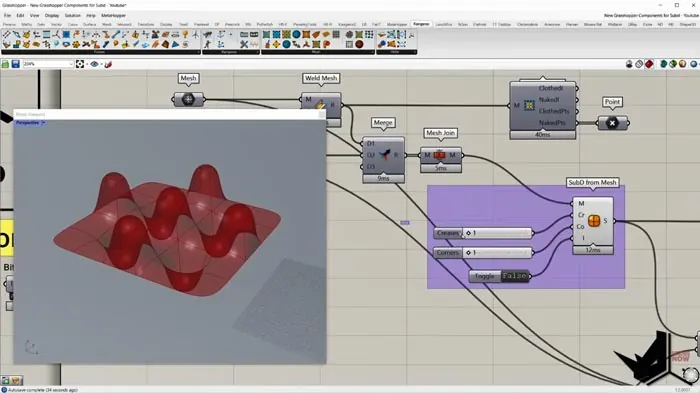The height and width of the screenshot is (393, 700).
Task: Click the open file icon on canvas toolbar
Action: [x=5, y=64]
